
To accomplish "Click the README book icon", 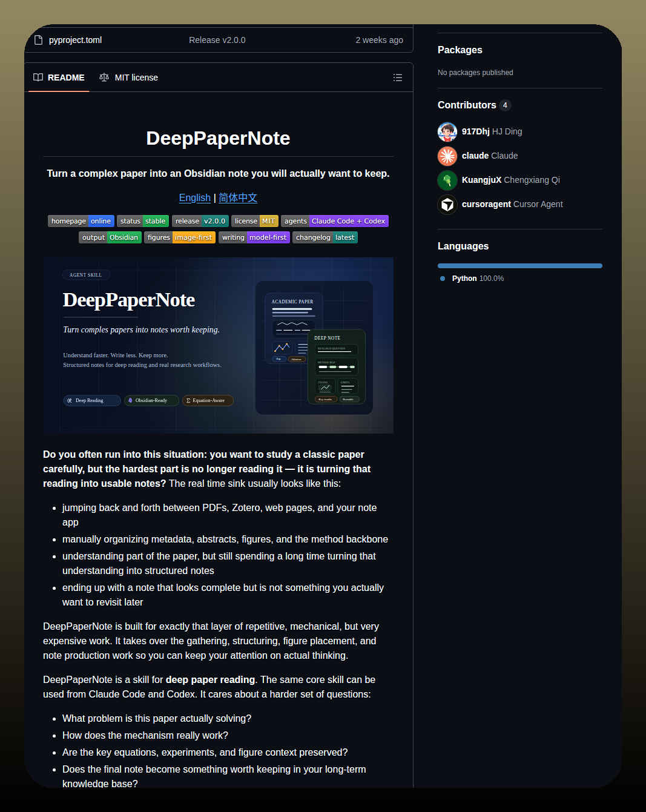I will coord(38,78).
